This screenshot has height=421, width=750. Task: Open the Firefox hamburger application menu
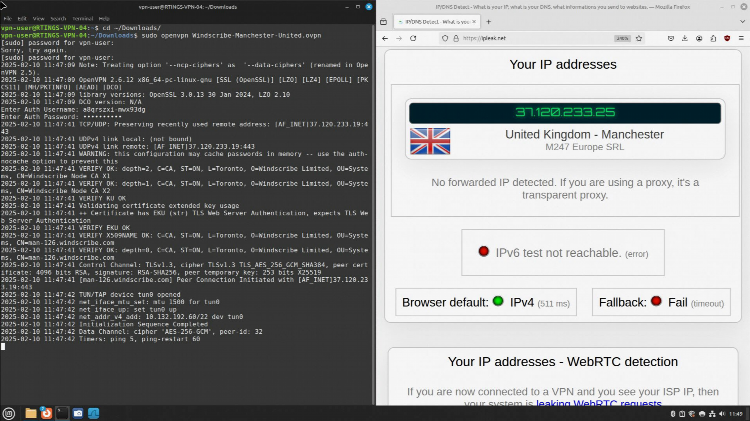click(x=741, y=38)
